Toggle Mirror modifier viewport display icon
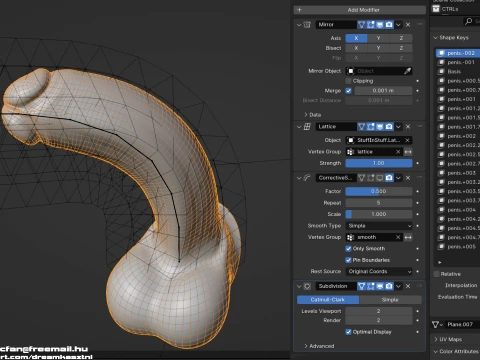480x360 pixels. click(x=380, y=25)
